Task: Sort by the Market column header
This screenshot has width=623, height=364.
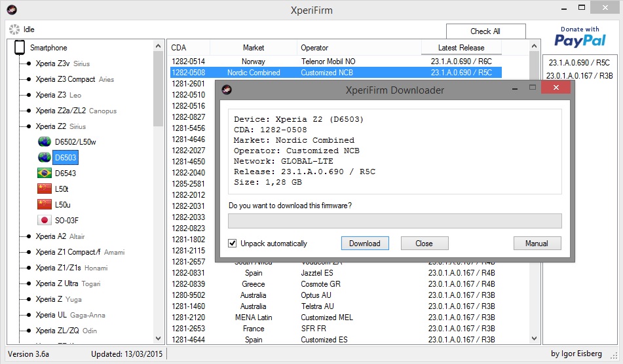Action: click(253, 48)
